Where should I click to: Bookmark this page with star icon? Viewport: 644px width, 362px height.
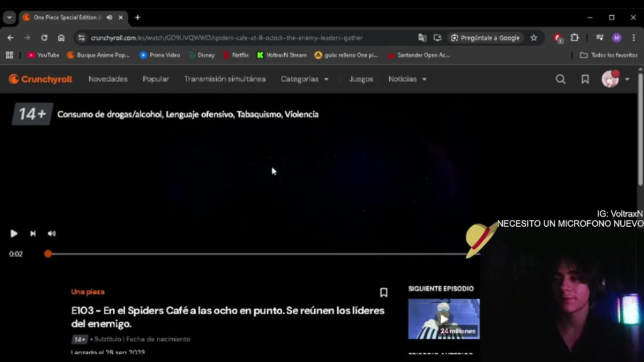pyautogui.click(x=534, y=38)
